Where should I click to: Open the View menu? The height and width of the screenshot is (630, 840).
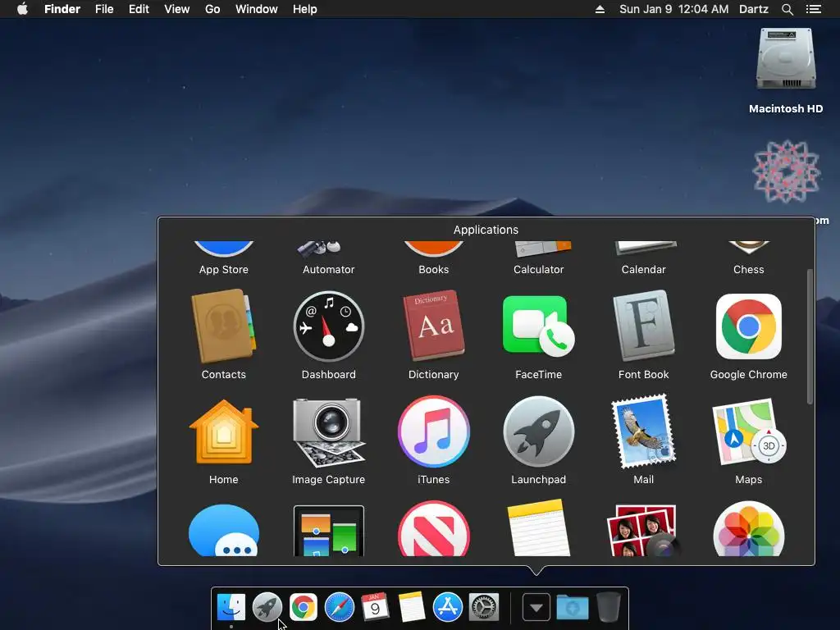177,9
